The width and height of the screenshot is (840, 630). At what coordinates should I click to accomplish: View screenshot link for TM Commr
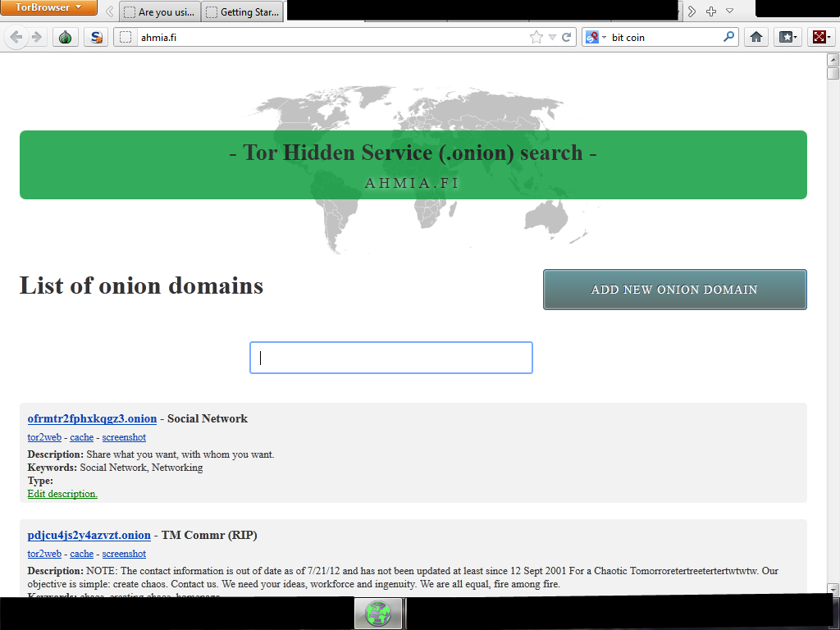point(124,554)
